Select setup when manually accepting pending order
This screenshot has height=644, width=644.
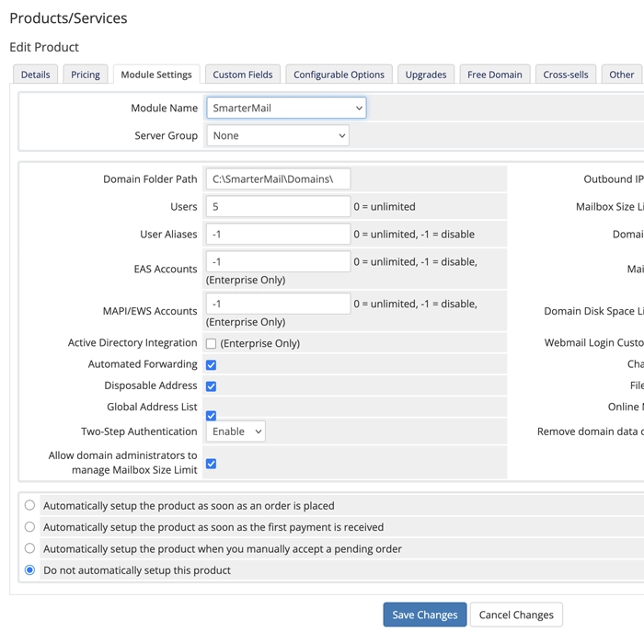tap(29, 548)
